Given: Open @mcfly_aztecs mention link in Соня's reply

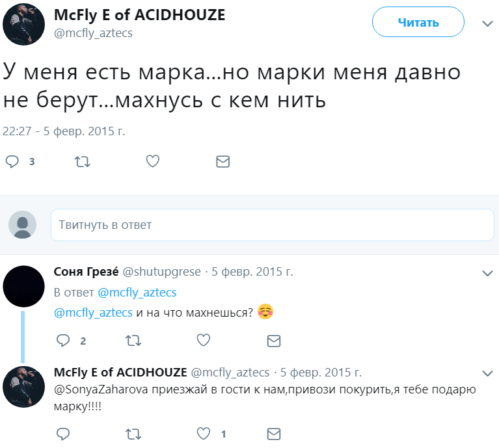Looking at the screenshot, I should [93, 312].
